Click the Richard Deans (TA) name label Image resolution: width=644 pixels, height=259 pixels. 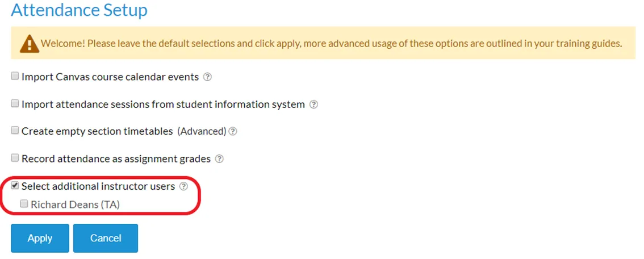75,204
